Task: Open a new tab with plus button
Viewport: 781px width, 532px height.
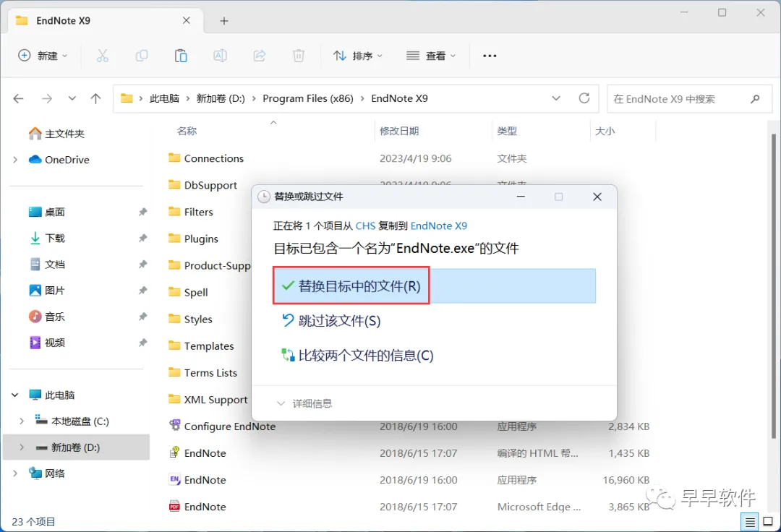Action: (224, 21)
